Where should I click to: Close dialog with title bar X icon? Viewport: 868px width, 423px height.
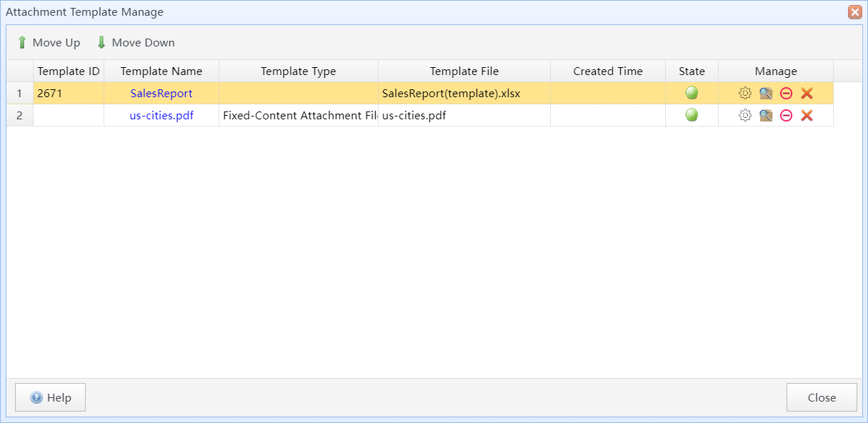click(854, 12)
